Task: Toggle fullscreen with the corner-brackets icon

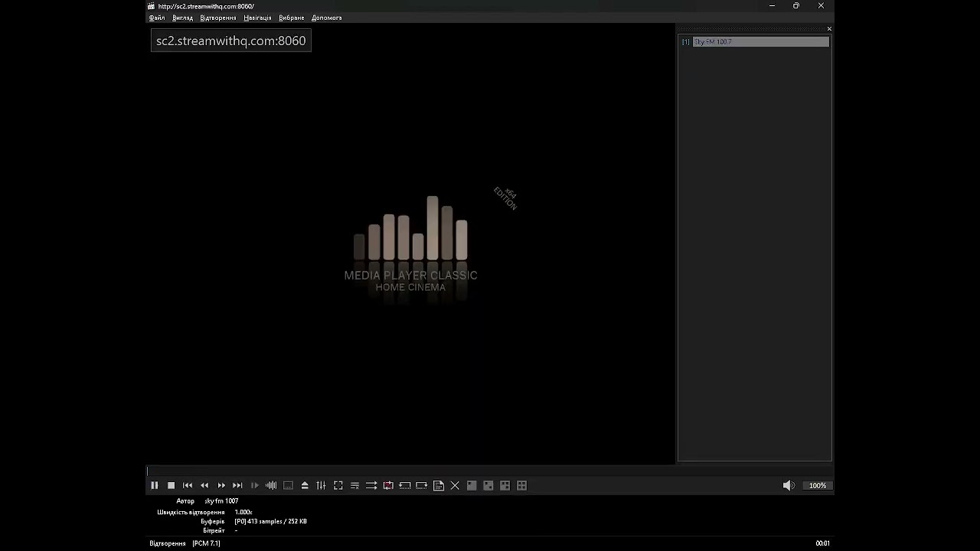Action: (338, 485)
